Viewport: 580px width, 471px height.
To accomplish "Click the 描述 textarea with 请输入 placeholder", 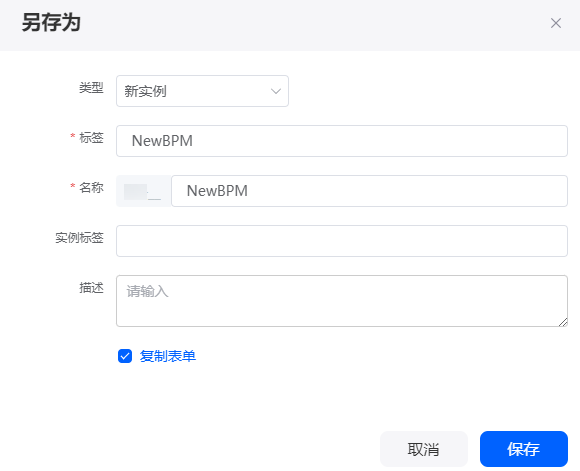I will click(x=342, y=301).
